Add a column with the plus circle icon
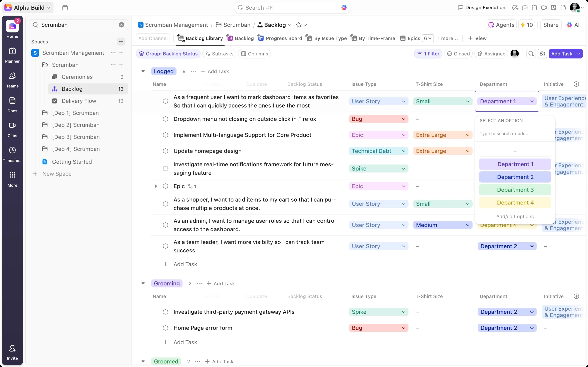Screen dimensions: 588x367 (576, 84)
